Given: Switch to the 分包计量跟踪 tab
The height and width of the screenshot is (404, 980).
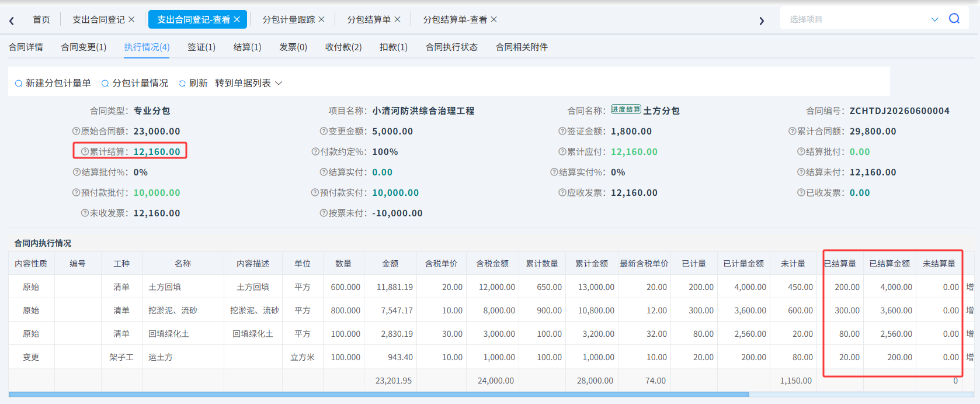Looking at the screenshot, I should pos(289,20).
